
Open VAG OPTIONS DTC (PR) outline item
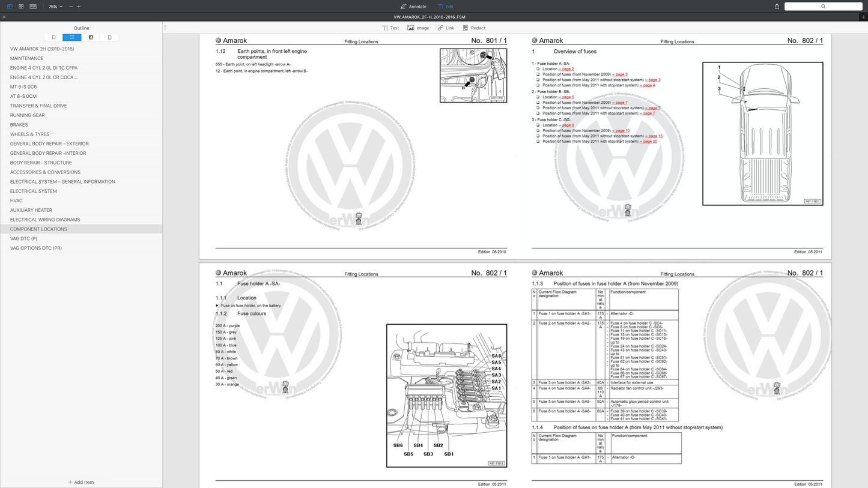coord(36,248)
